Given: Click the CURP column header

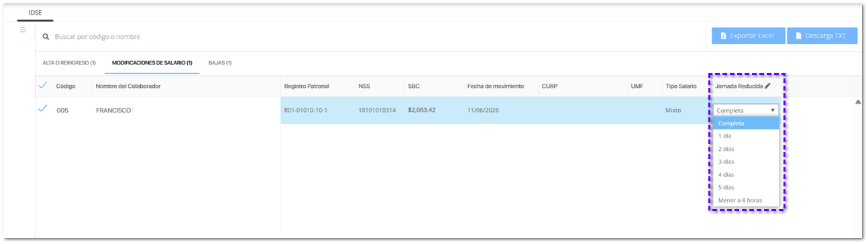Looking at the screenshot, I should click(x=549, y=86).
